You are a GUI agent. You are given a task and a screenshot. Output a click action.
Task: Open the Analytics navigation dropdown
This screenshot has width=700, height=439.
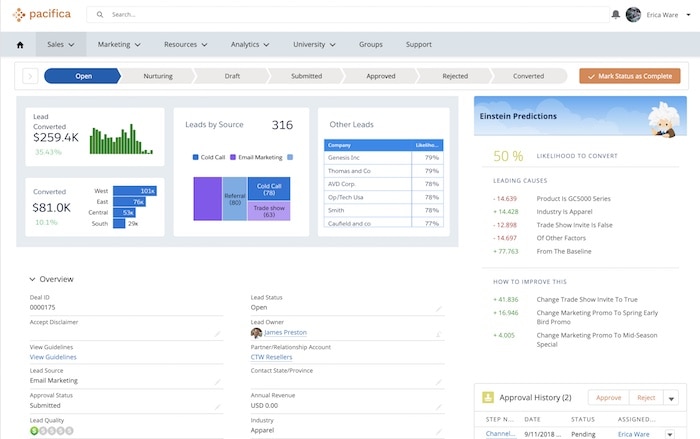[250, 45]
